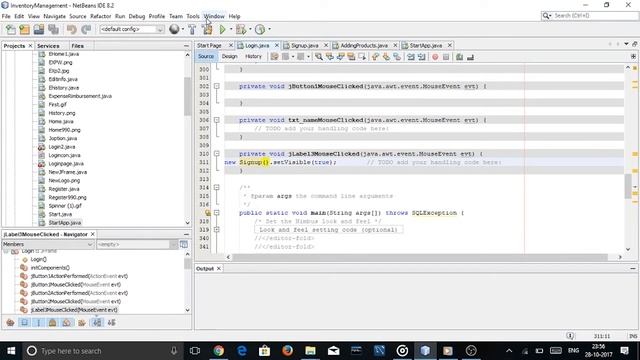The image size is (640, 360).
Task: Toggle Show Non-Public Members in Navigator
Action: tap(53, 323)
